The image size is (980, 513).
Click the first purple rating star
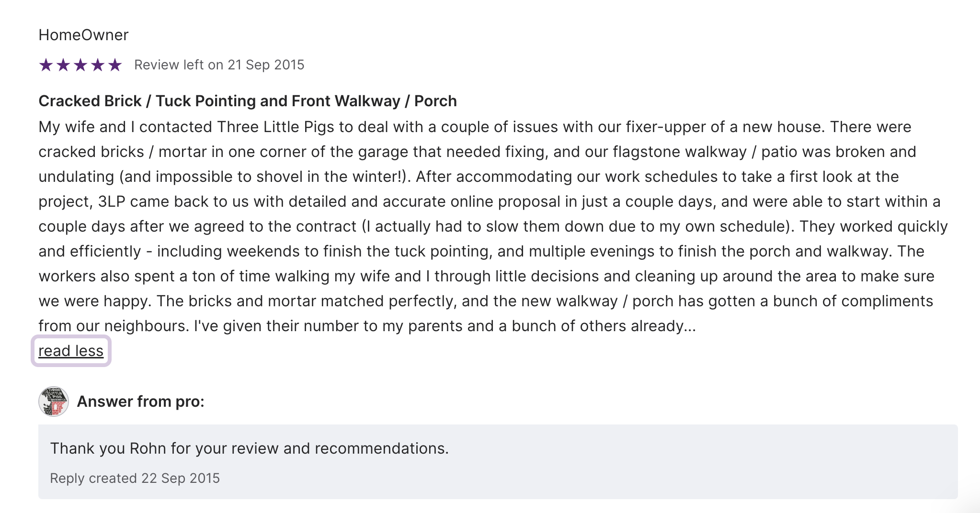pyautogui.click(x=46, y=65)
